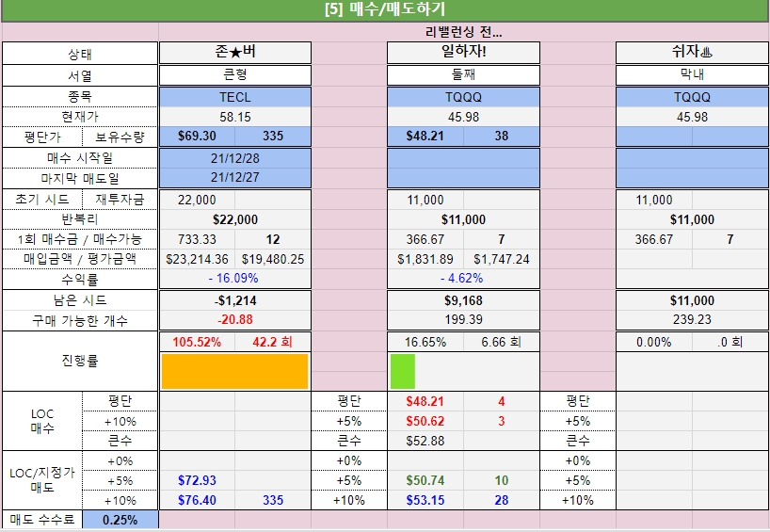The image size is (770, 532).
Task: Click the orange TECL progress bar
Action: [x=234, y=371]
